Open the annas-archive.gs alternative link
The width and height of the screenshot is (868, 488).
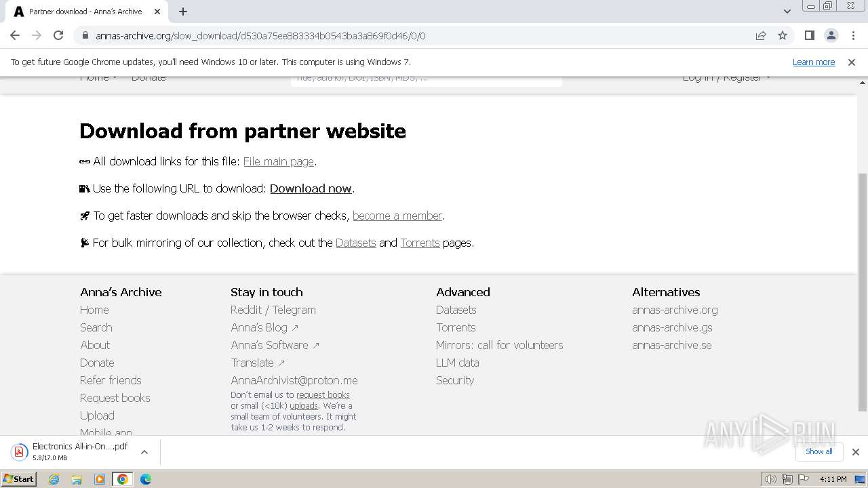(x=672, y=327)
